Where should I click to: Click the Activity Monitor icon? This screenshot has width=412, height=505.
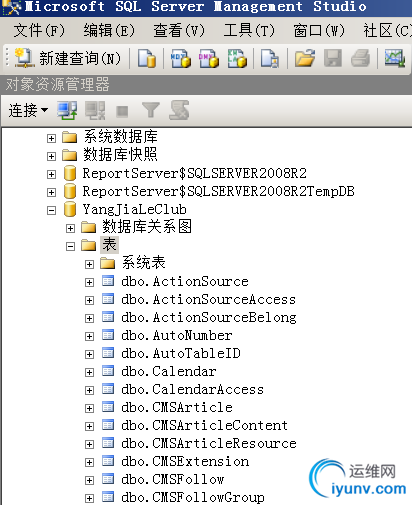coord(395,59)
